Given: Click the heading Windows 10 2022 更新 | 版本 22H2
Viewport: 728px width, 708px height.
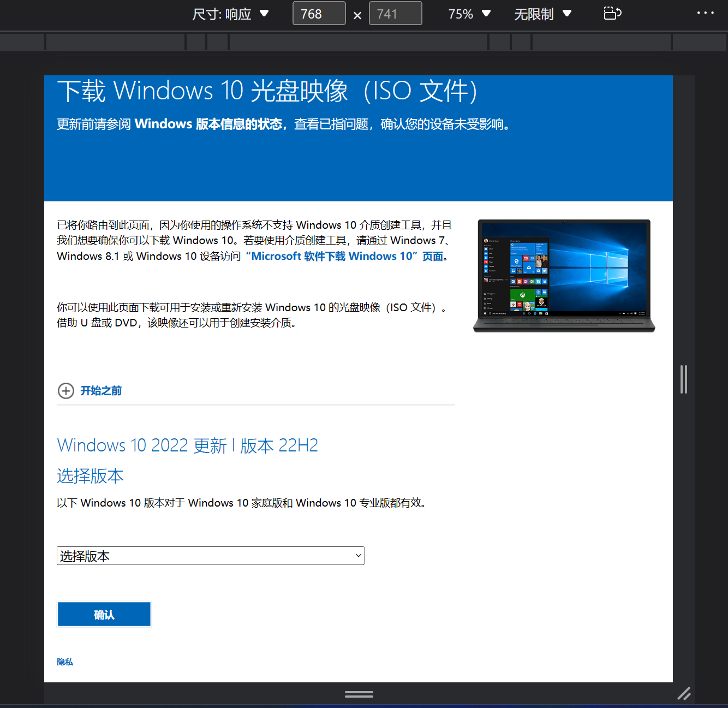Looking at the screenshot, I should 188,445.
